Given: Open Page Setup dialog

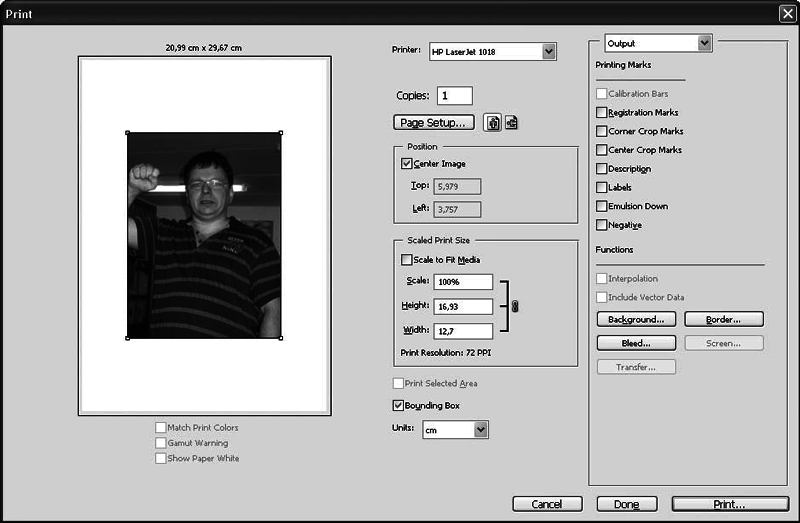Looking at the screenshot, I should tap(434, 122).
